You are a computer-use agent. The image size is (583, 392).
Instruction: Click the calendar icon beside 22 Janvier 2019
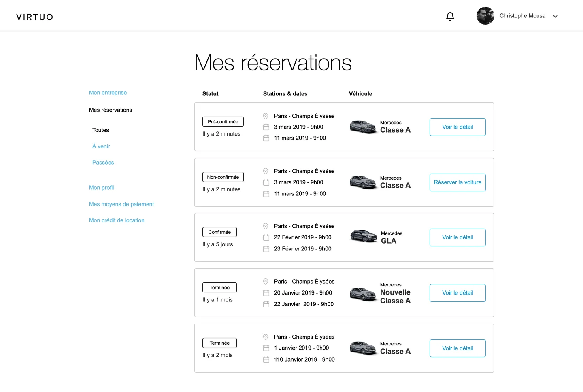266,304
